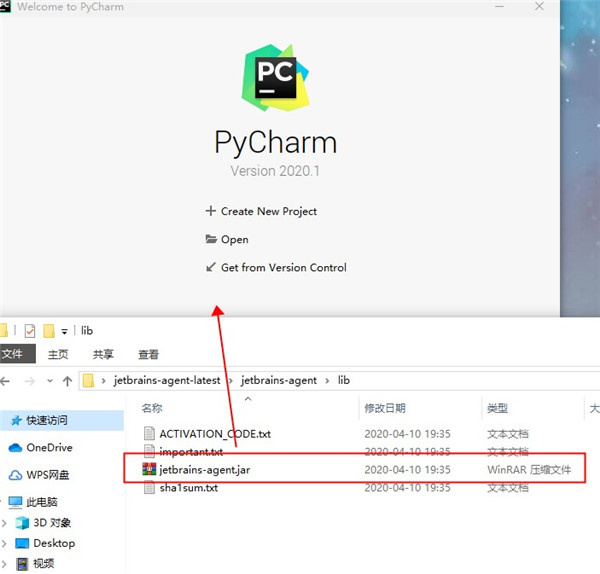Viewport: 600px width, 574px height.
Task: Click the PyCharm logo image
Action: click(276, 78)
